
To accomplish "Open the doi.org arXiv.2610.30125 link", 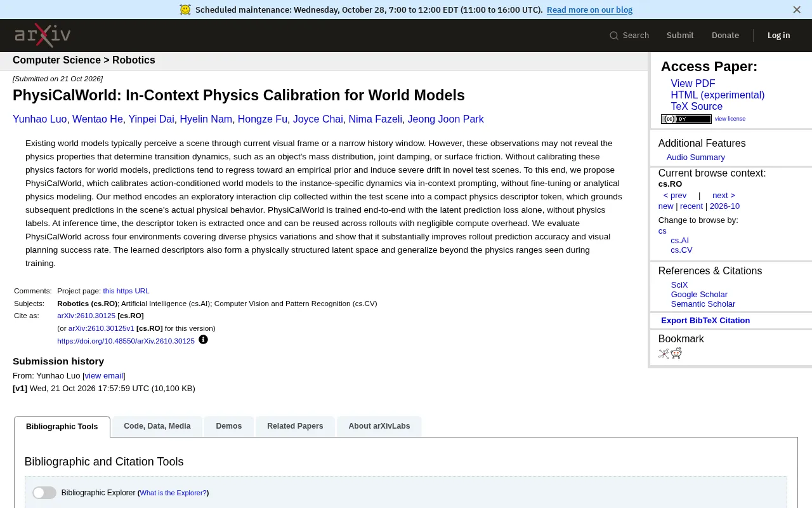I will coord(126,341).
